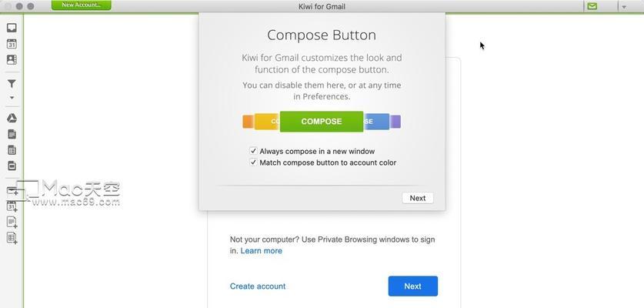The image size is (644, 308).
Task: Open the Calendar icon in sidebar
Action: click(x=12, y=44)
